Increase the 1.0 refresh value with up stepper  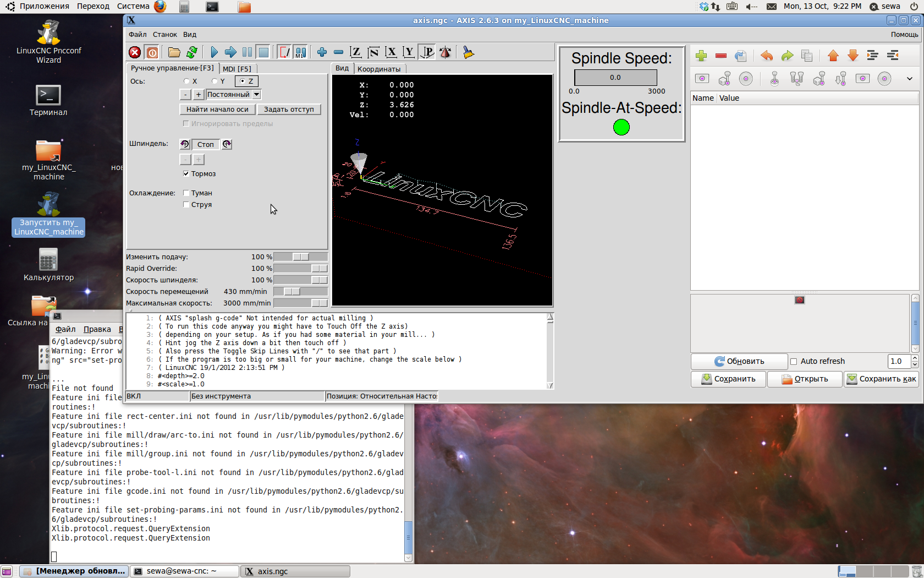(x=915, y=358)
